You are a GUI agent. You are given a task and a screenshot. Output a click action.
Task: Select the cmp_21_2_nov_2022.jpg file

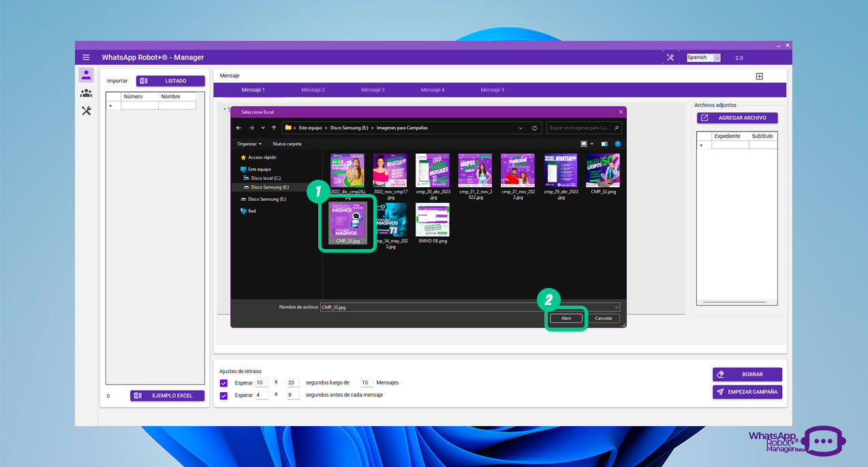tap(476, 176)
